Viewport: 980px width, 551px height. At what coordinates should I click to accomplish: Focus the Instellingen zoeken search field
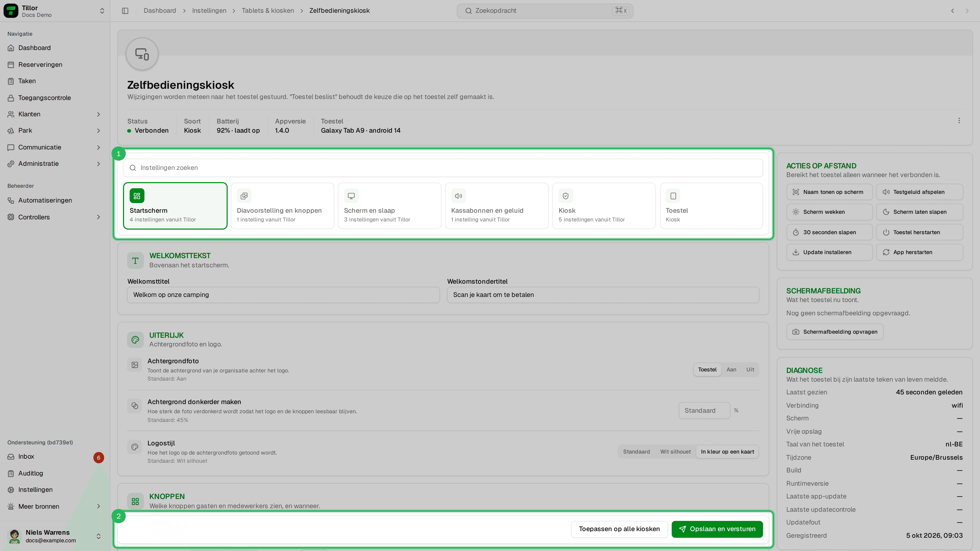point(443,168)
